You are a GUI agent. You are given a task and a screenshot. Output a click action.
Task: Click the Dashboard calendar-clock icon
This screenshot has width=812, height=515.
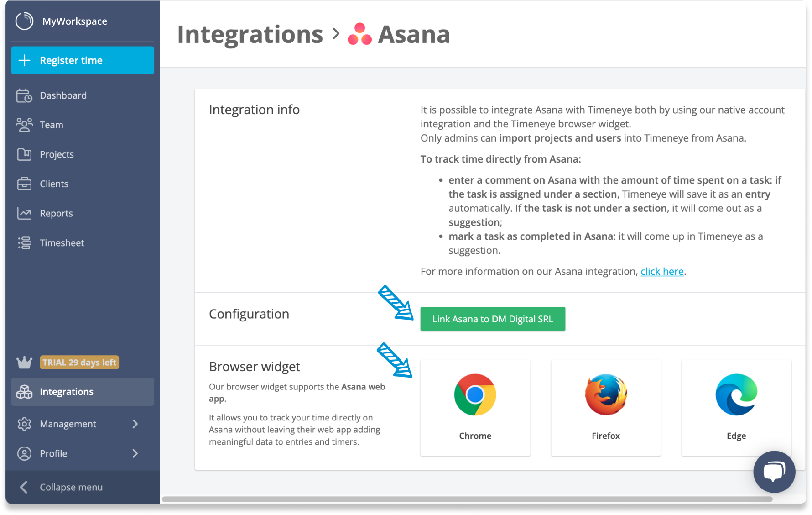point(24,95)
